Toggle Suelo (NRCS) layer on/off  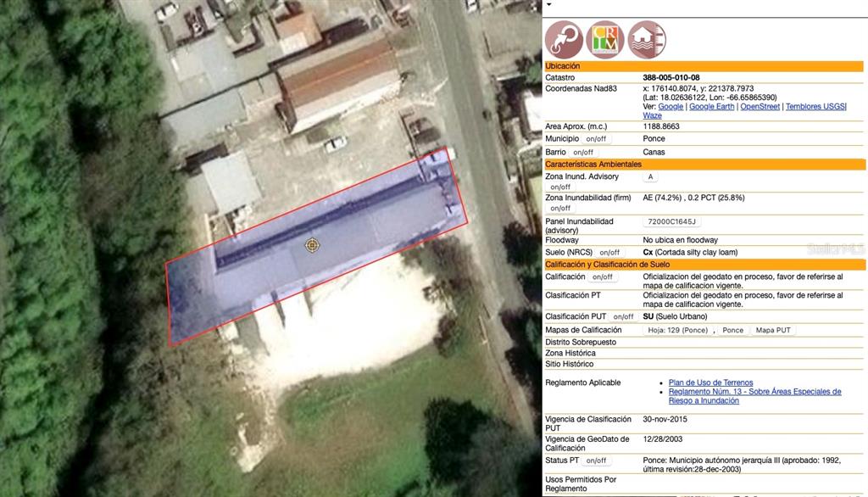click(609, 253)
